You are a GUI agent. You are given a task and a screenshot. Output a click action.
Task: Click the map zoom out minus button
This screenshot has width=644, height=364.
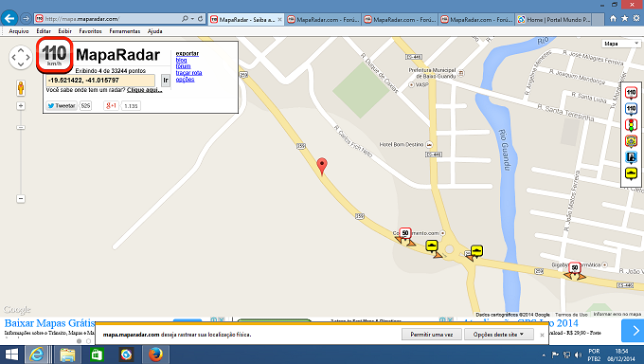tap(21, 199)
